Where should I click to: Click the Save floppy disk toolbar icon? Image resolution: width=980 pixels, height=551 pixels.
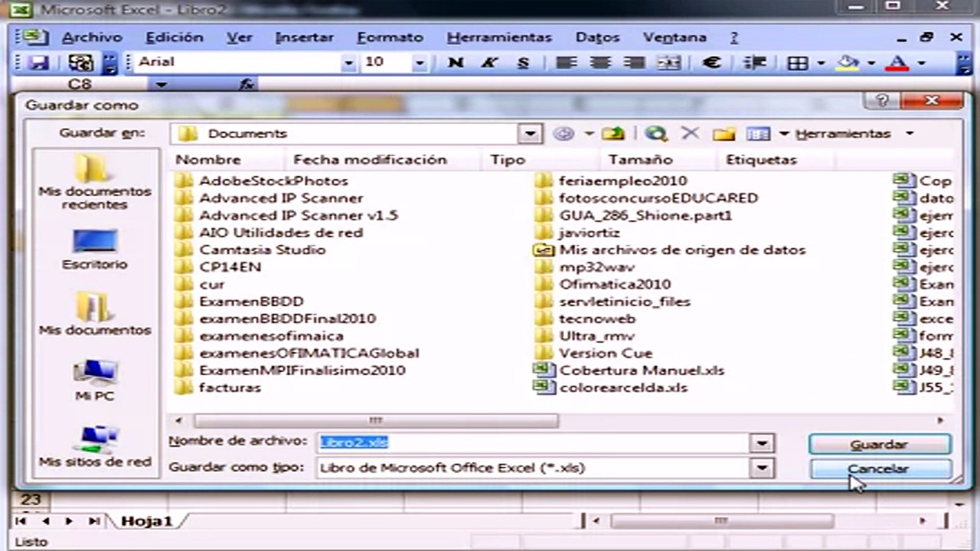point(38,63)
